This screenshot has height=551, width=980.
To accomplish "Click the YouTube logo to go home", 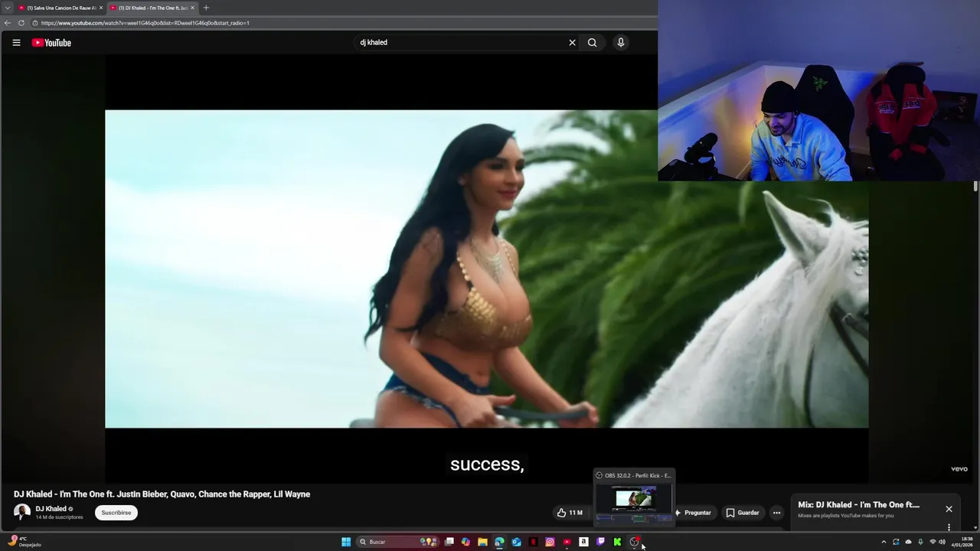I will pos(51,43).
